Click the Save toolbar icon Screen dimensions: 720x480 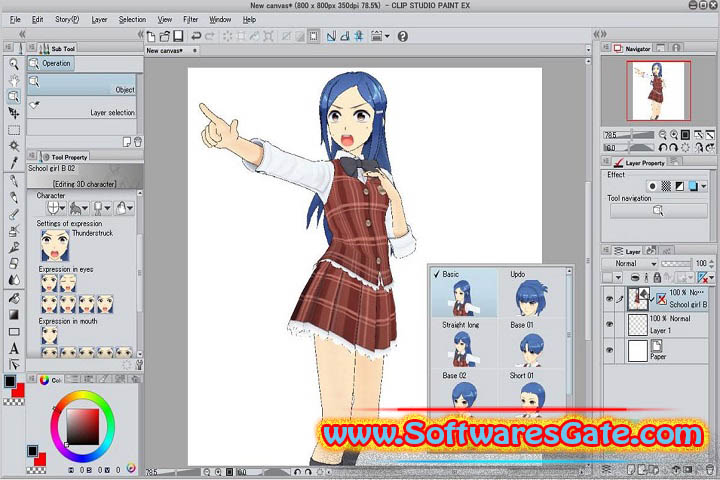pos(178,36)
